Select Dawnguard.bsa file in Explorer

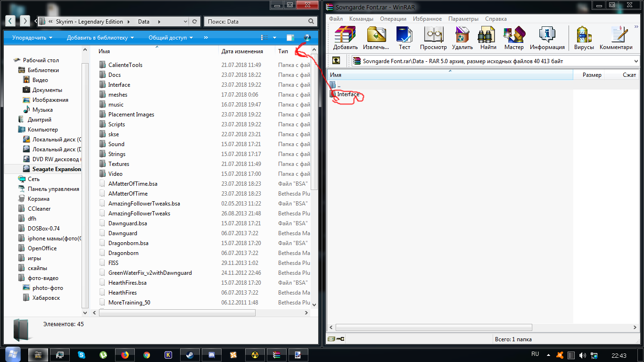click(123, 223)
